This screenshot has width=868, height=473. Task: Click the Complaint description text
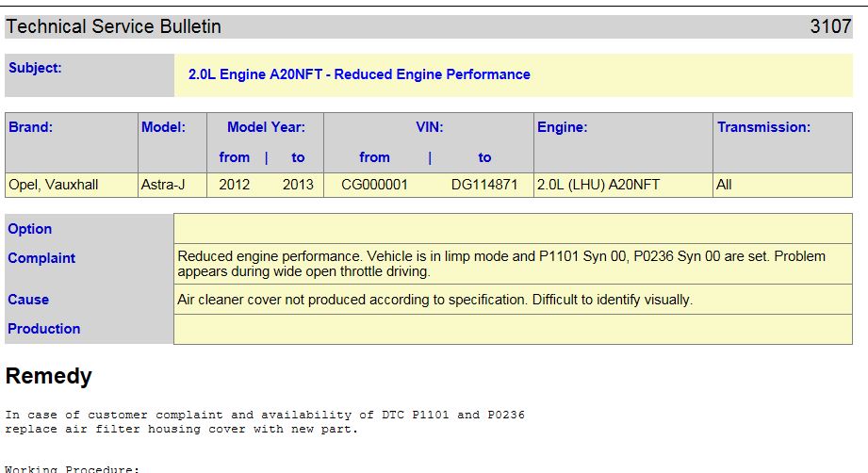501,264
